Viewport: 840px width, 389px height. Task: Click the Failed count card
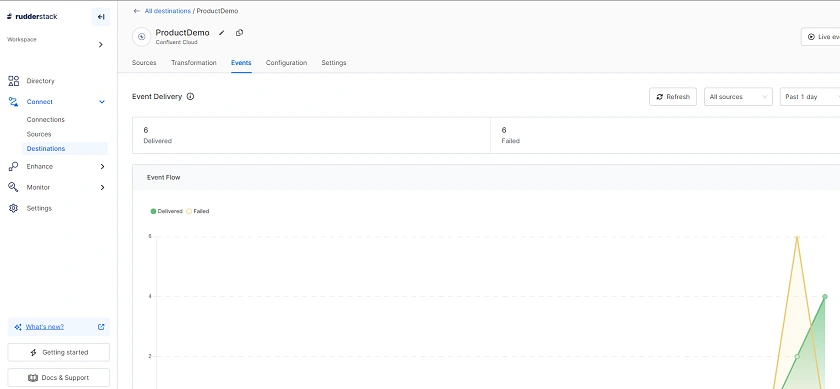665,136
